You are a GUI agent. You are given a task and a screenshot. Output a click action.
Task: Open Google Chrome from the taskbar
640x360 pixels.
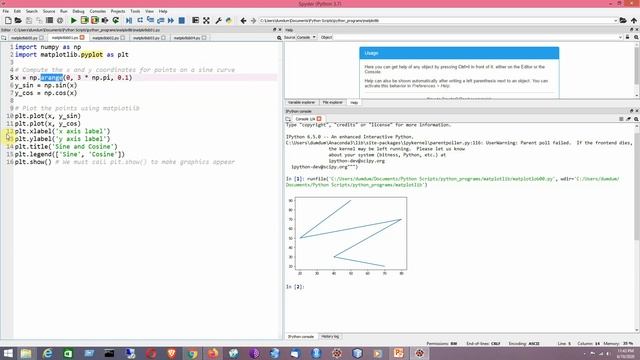[x=192, y=353]
